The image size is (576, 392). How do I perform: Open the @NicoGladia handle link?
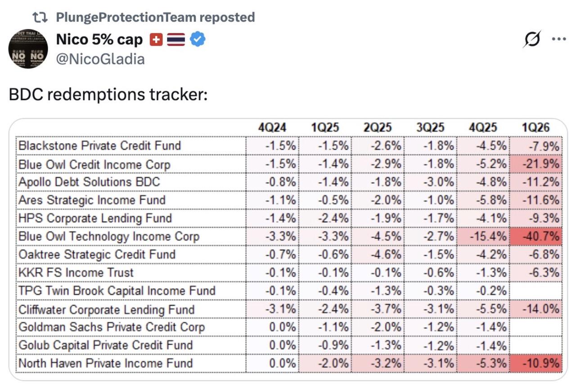click(x=100, y=58)
